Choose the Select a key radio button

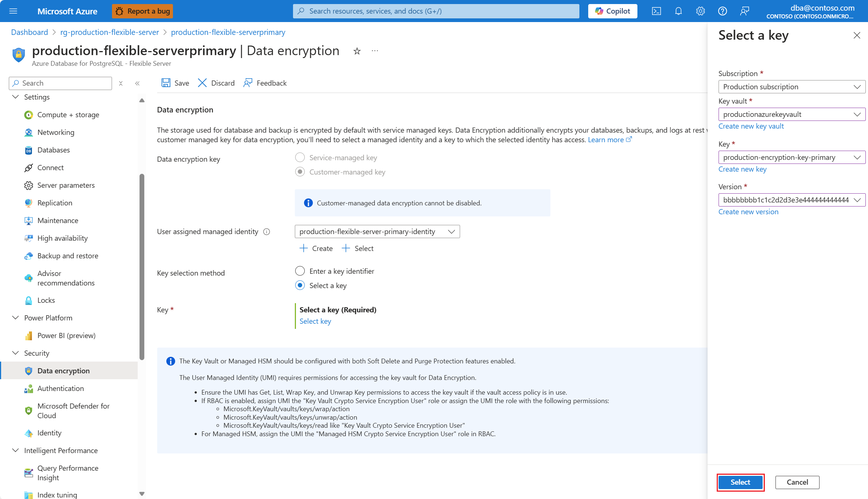click(300, 286)
